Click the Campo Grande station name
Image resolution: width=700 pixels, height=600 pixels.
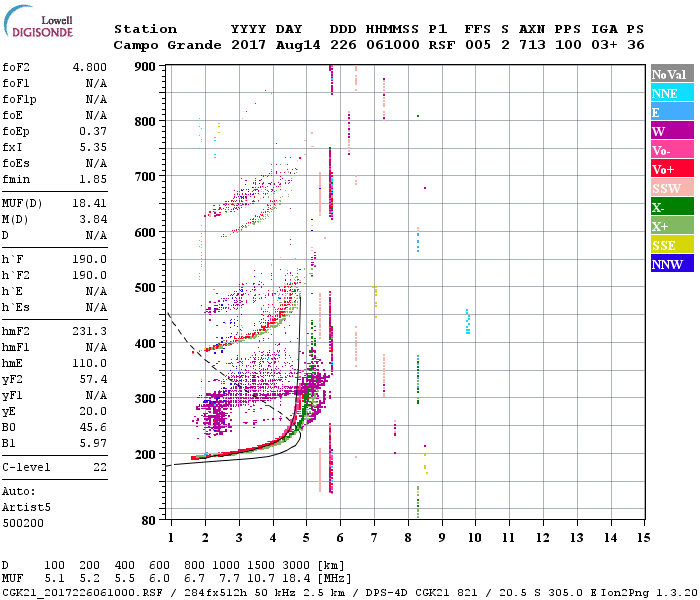click(x=167, y=45)
